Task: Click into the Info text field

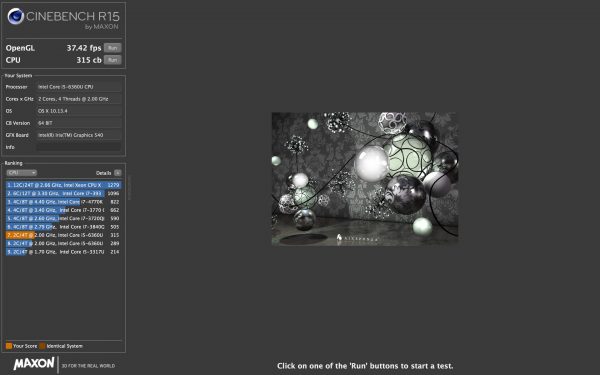Action: tap(79, 147)
